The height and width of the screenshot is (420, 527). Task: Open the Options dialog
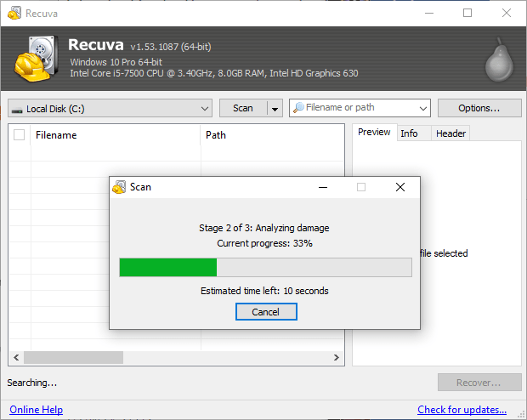tap(479, 108)
